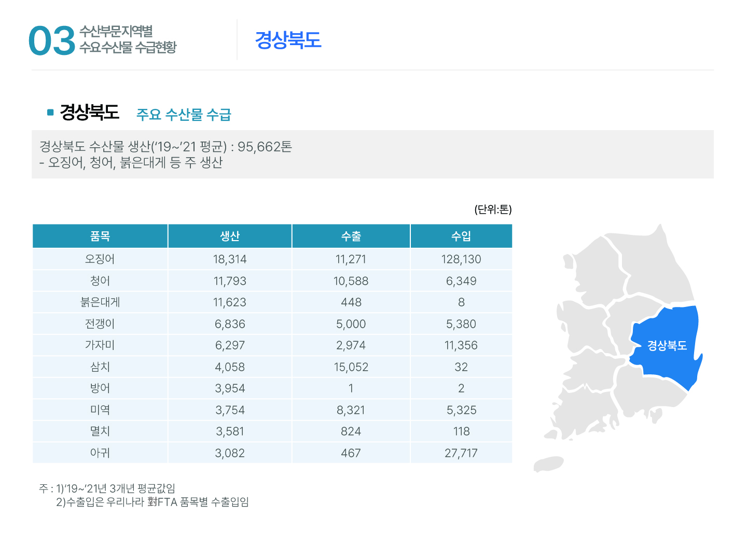Click footnote 2 about FTA 품목별 수출입
747x560 pixels.
[153, 502]
